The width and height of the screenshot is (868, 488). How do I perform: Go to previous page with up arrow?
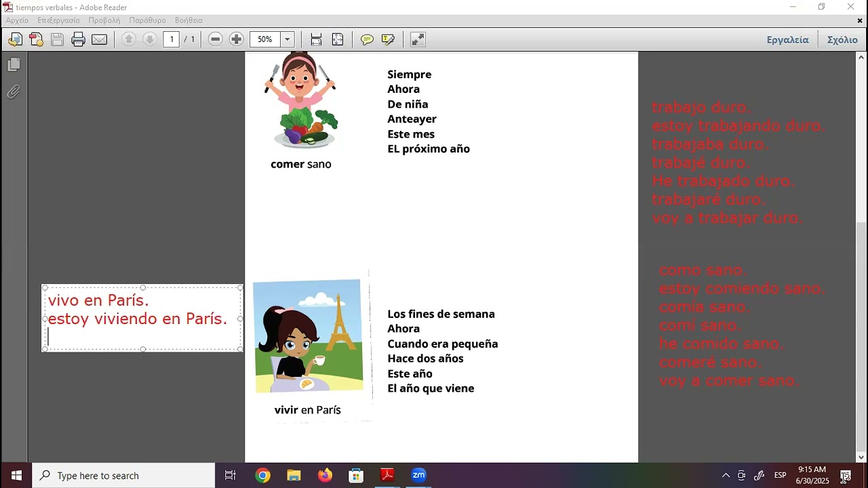(129, 39)
